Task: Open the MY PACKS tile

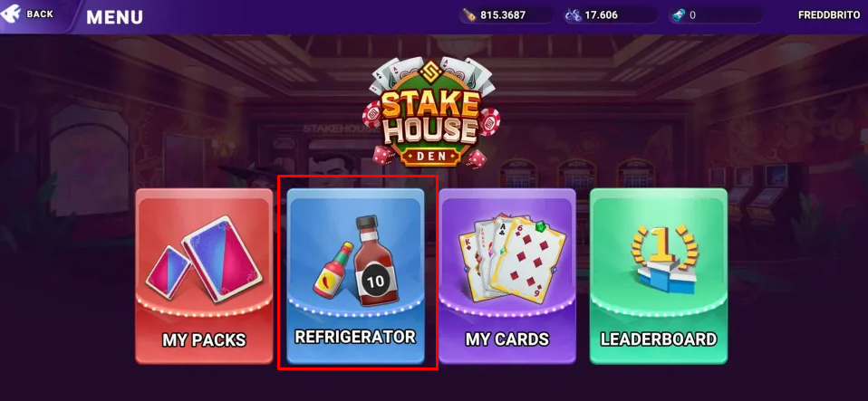Action: 204,276
